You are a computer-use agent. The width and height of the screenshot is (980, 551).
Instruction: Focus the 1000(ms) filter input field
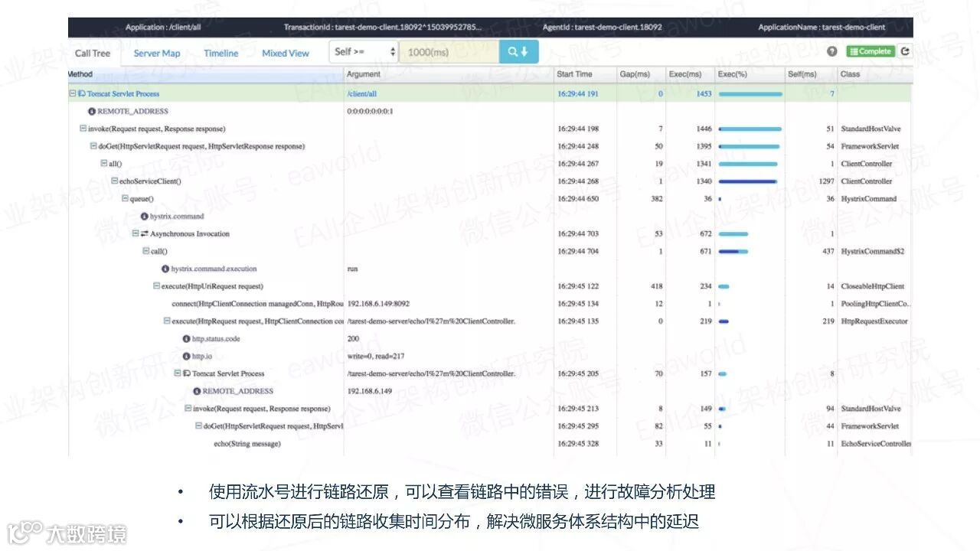pos(449,51)
